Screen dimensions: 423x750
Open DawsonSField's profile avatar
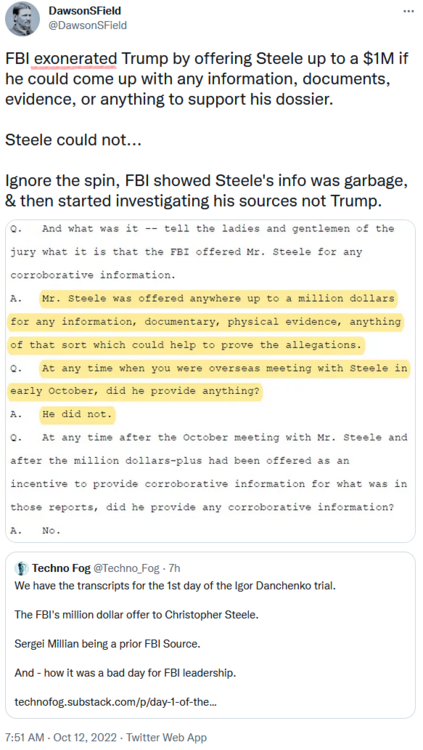click(22, 19)
